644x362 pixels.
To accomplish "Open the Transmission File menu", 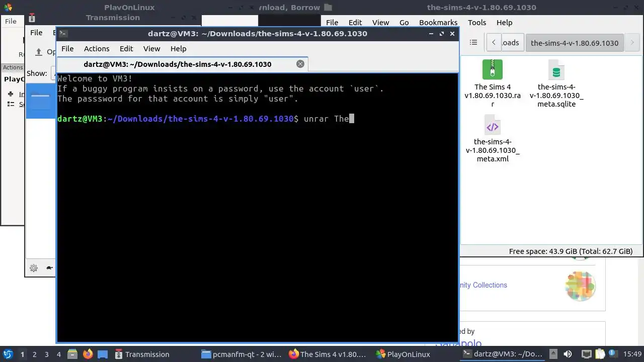I will tap(36, 33).
